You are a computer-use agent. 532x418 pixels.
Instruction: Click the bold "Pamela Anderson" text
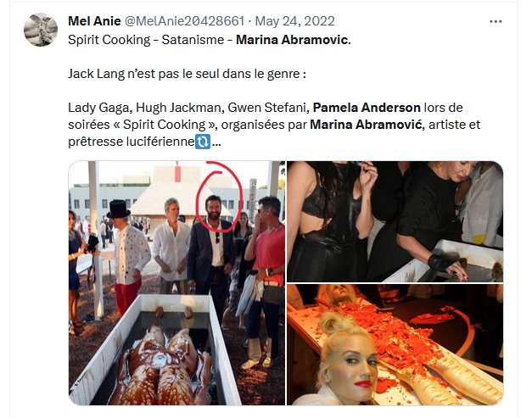click(367, 108)
